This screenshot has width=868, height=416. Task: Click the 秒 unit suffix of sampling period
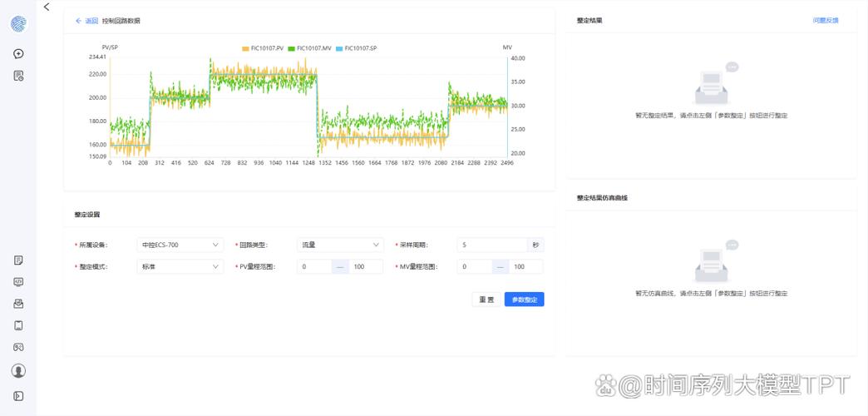pos(535,245)
